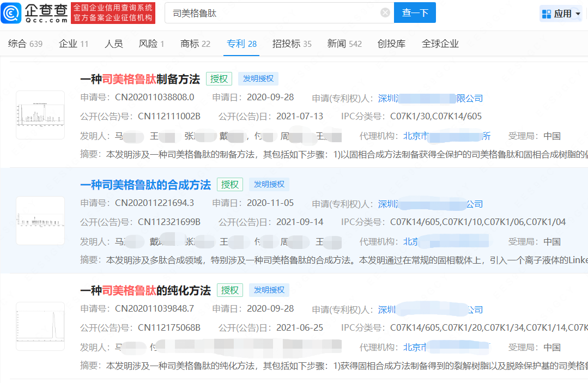Image resolution: width=588 pixels, height=383 pixels.
Task: Open patent titled 一种司美格鲁肽的纯化方法
Action: point(146,290)
